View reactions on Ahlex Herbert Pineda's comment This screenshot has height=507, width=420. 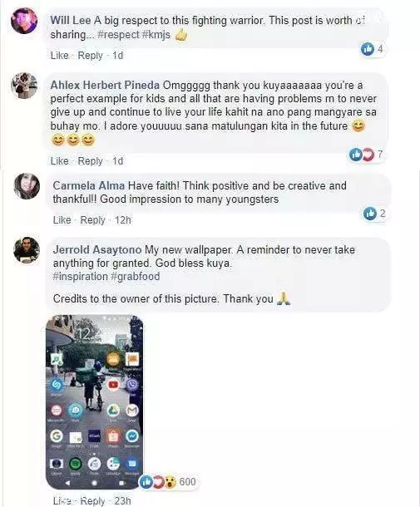[x=367, y=155]
